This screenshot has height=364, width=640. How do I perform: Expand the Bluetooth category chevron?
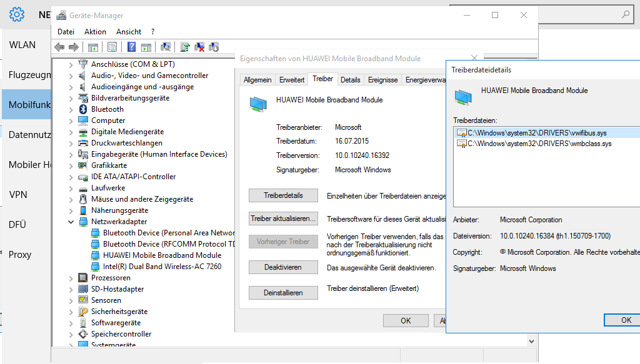click(x=71, y=109)
